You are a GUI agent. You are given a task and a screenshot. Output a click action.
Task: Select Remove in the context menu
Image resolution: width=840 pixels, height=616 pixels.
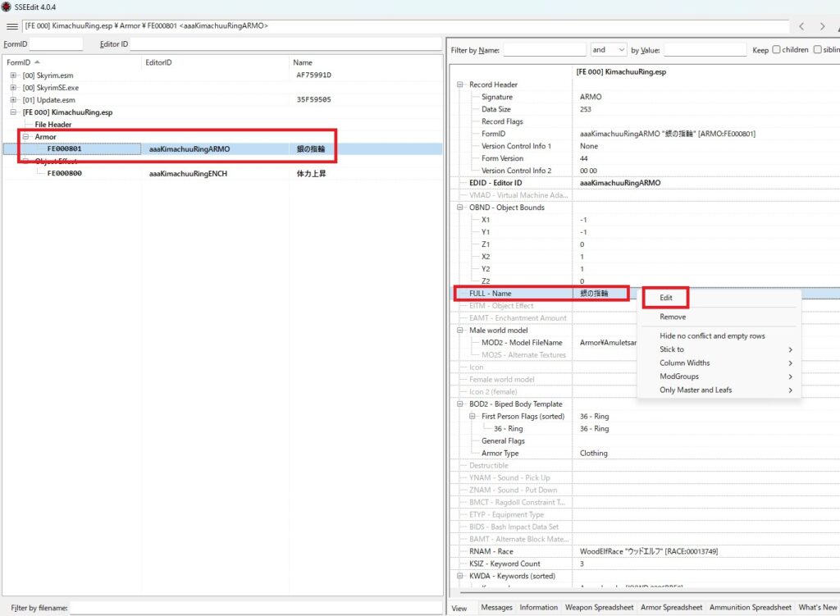coord(673,317)
